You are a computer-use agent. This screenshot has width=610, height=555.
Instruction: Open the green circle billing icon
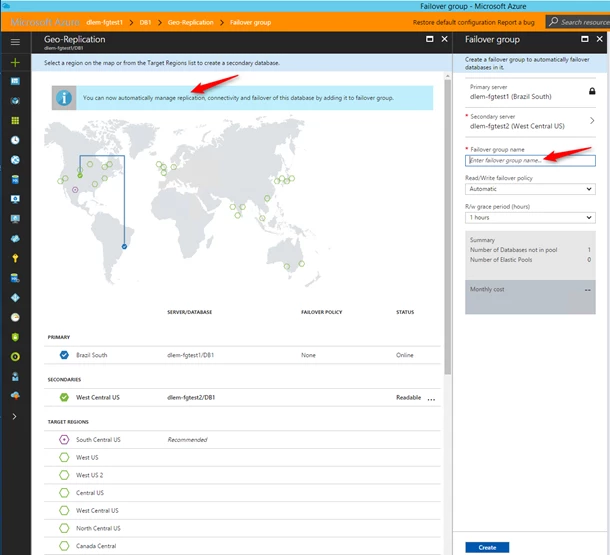tap(15, 357)
